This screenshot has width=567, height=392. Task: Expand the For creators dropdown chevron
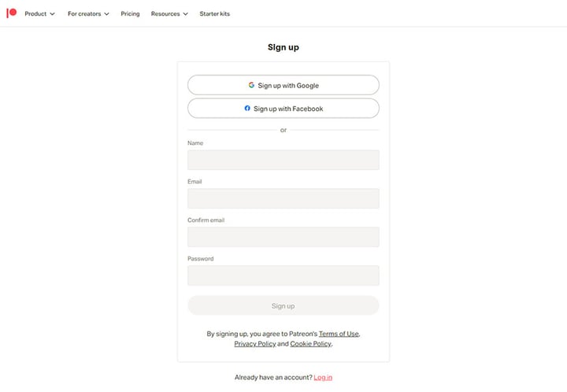point(106,14)
